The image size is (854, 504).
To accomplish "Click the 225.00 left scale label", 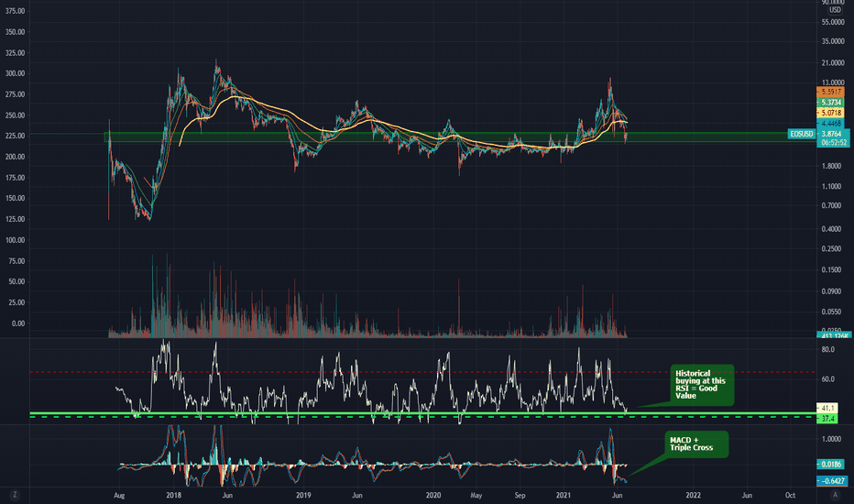I will tap(16, 136).
